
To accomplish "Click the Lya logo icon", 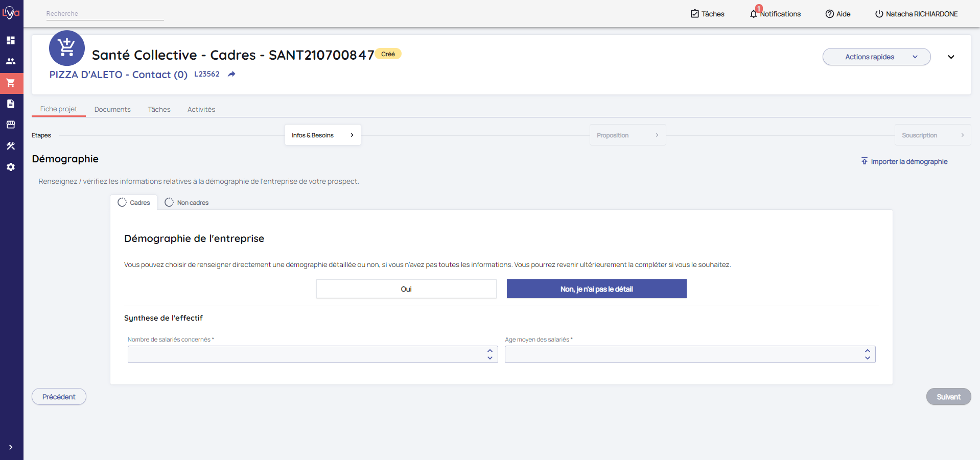I will [11, 12].
